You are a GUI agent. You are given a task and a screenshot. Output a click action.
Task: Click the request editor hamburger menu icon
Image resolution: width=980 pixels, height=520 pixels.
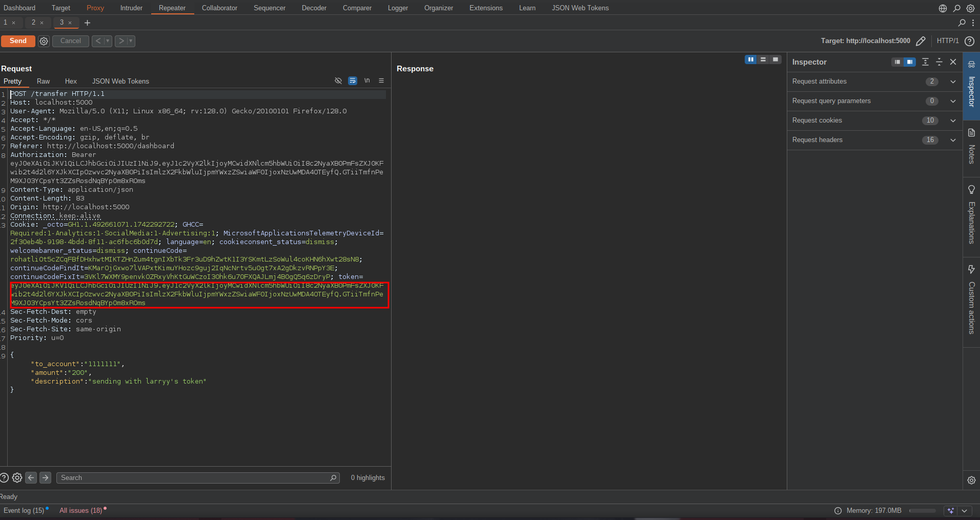381,81
